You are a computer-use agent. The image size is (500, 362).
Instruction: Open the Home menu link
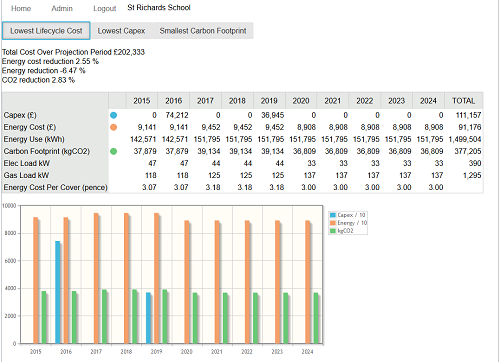(x=21, y=8)
